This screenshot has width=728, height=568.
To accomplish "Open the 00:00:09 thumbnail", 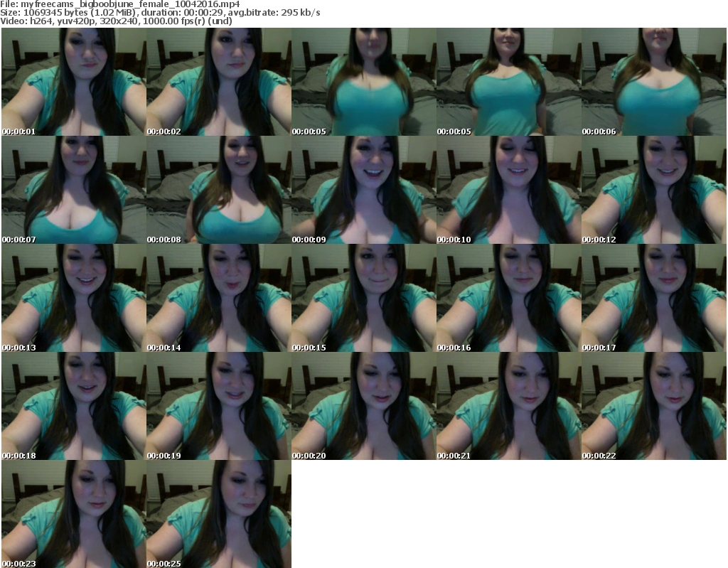I will coord(363,190).
